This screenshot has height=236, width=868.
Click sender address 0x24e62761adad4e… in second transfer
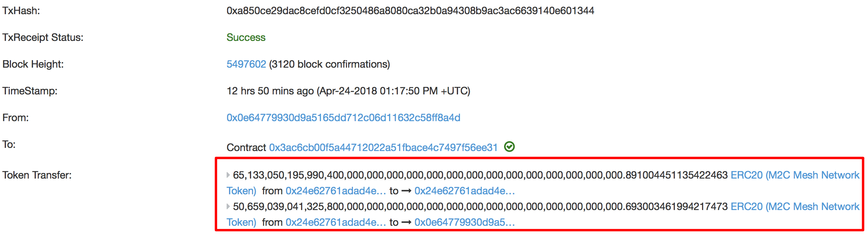[336, 222]
